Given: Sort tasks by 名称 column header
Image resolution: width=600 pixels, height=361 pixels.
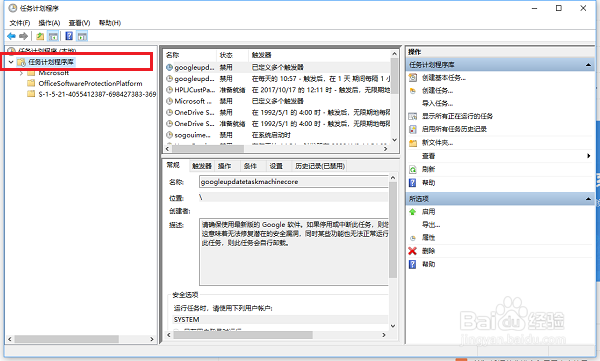Looking at the screenshot, I should 190,55.
